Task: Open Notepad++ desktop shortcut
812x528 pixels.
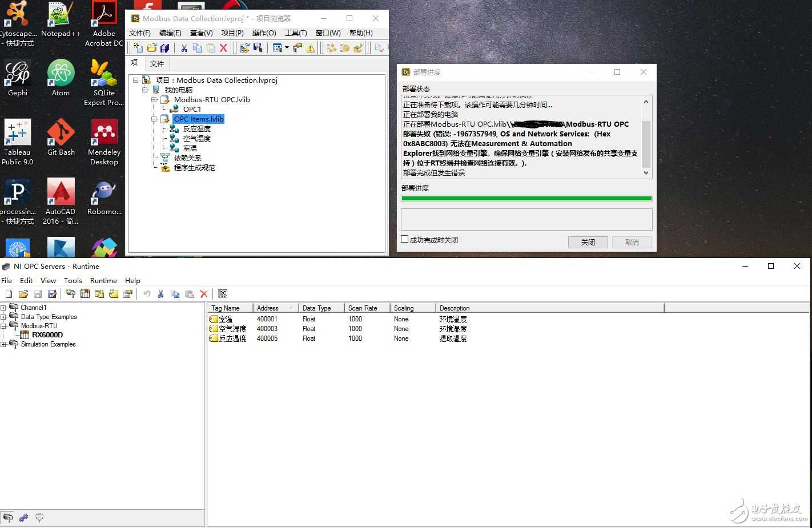Action: pyautogui.click(x=61, y=19)
